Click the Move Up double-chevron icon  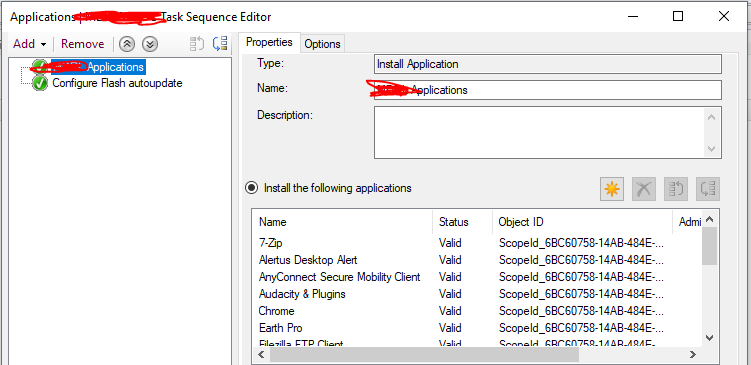[126, 44]
